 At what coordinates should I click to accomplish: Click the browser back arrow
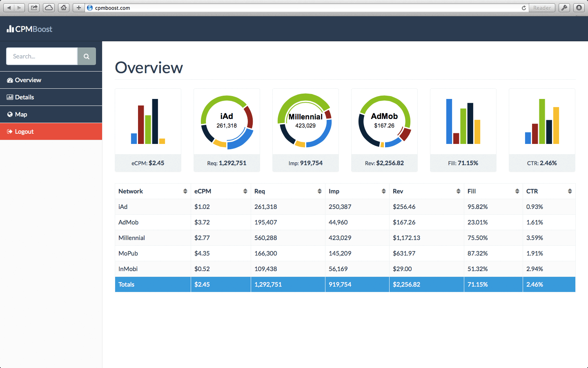(9, 8)
